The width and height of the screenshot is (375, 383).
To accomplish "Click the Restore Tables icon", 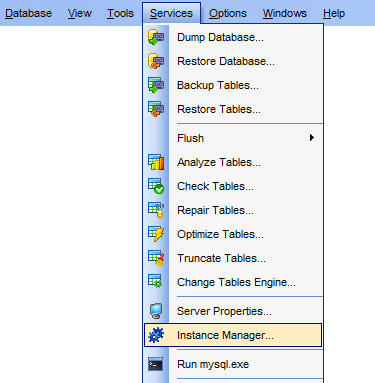I will click(x=156, y=109).
